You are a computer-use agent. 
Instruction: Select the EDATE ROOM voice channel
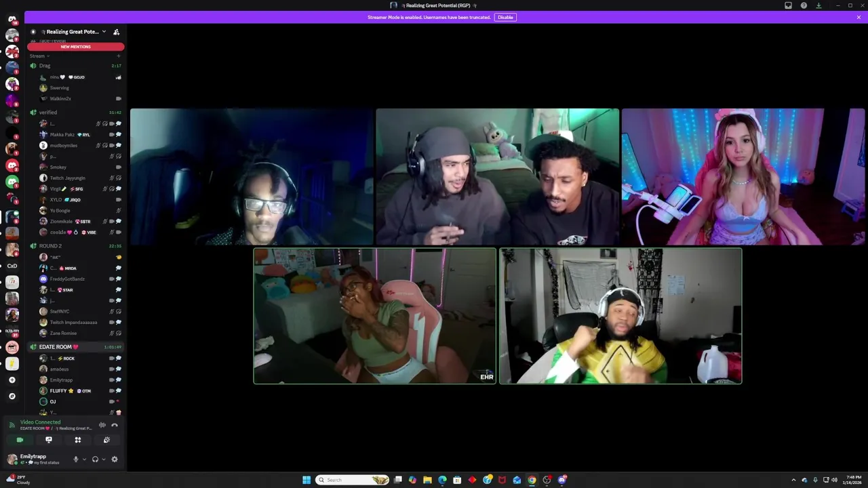(x=75, y=347)
